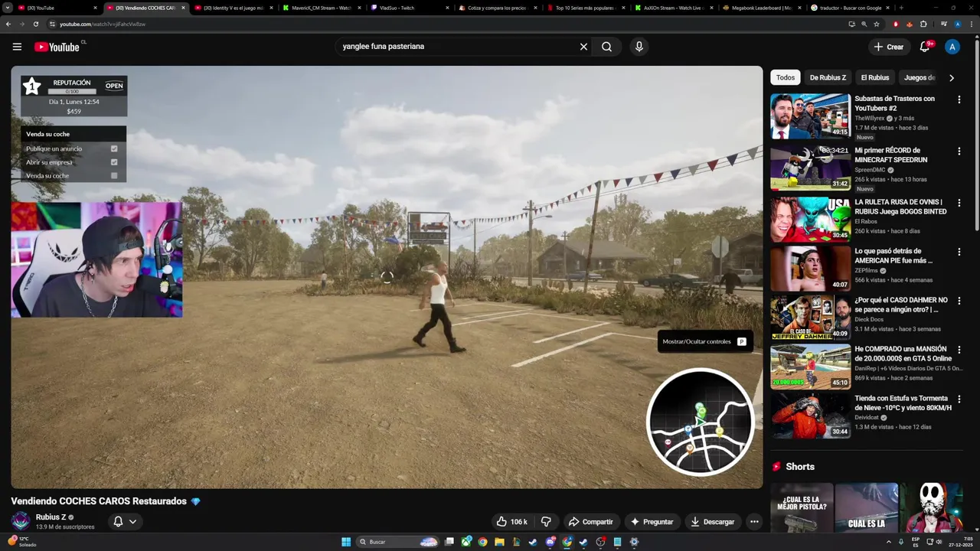Open the tab search dropdown arrow
The width and height of the screenshot is (980, 551).
8,8
